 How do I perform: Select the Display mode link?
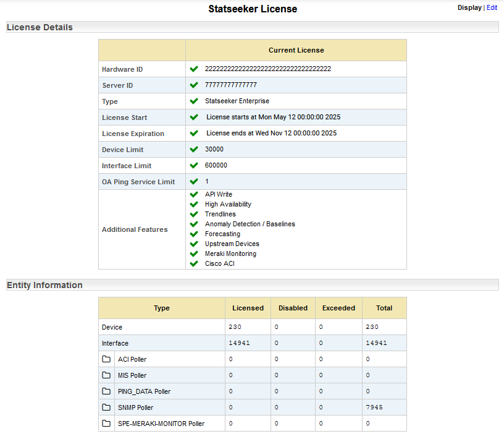coord(469,7)
